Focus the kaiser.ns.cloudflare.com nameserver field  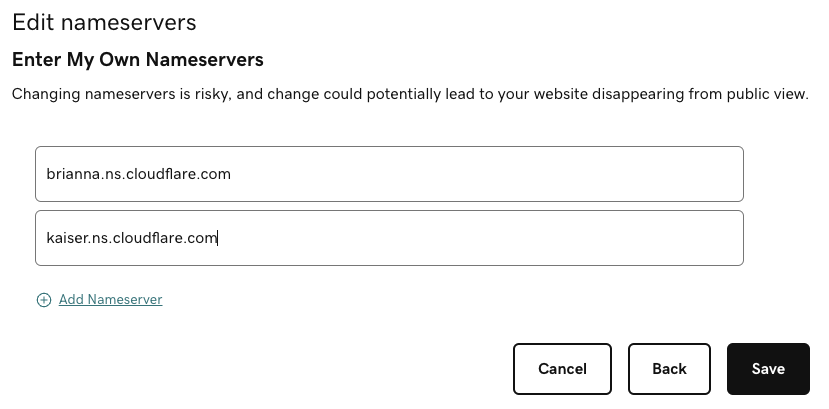(389, 238)
